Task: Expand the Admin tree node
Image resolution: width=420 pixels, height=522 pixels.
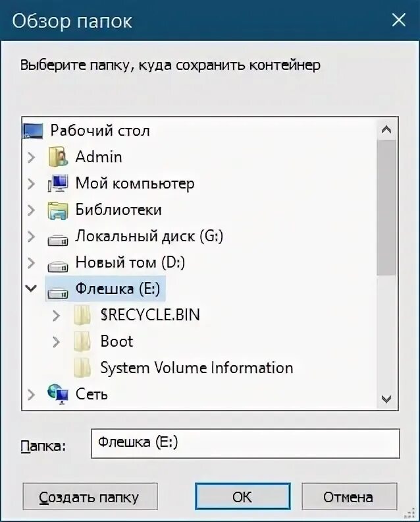Action: pyautogui.click(x=31, y=157)
